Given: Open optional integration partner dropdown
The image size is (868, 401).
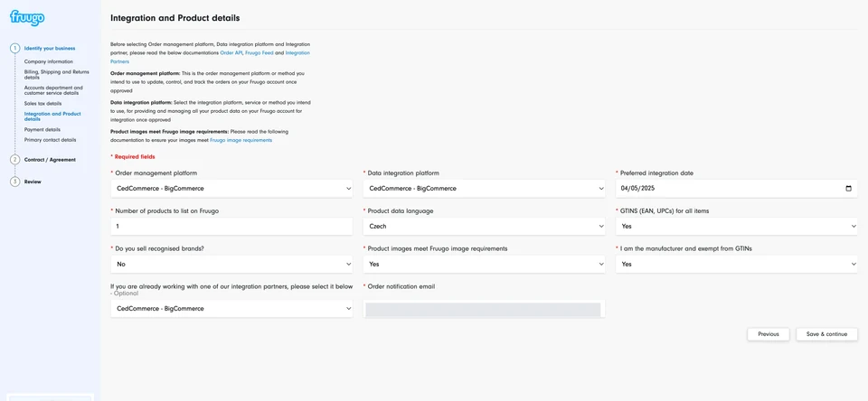Looking at the screenshot, I should pyautogui.click(x=231, y=308).
